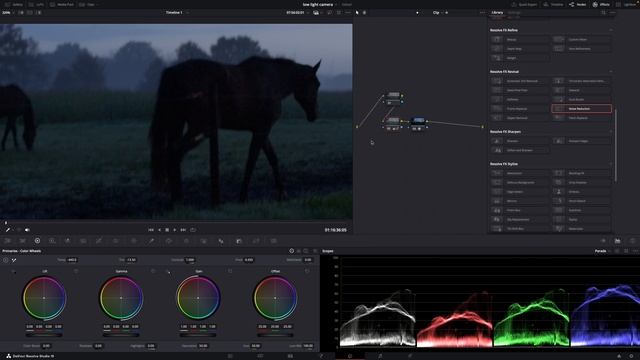Collapse the Resolve FX Stylize section
This screenshot has height=360, width=640.
pyautogui.click(x=611, y=164)
